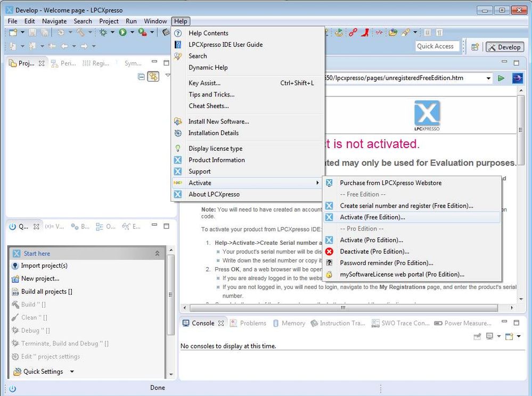Switch to the Memory tab
The height and width of the screenshot is (396, 532).
[289, 323]
